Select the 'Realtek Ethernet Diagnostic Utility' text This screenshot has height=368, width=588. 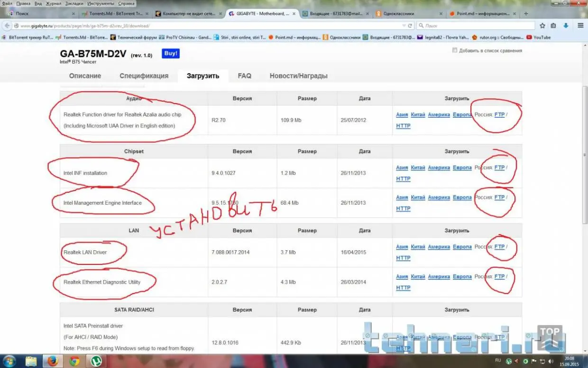point(102,282)
